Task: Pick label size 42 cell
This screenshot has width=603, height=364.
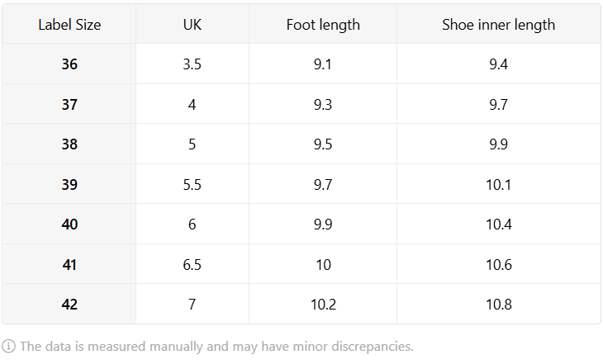Action: (x=69, y=304)
